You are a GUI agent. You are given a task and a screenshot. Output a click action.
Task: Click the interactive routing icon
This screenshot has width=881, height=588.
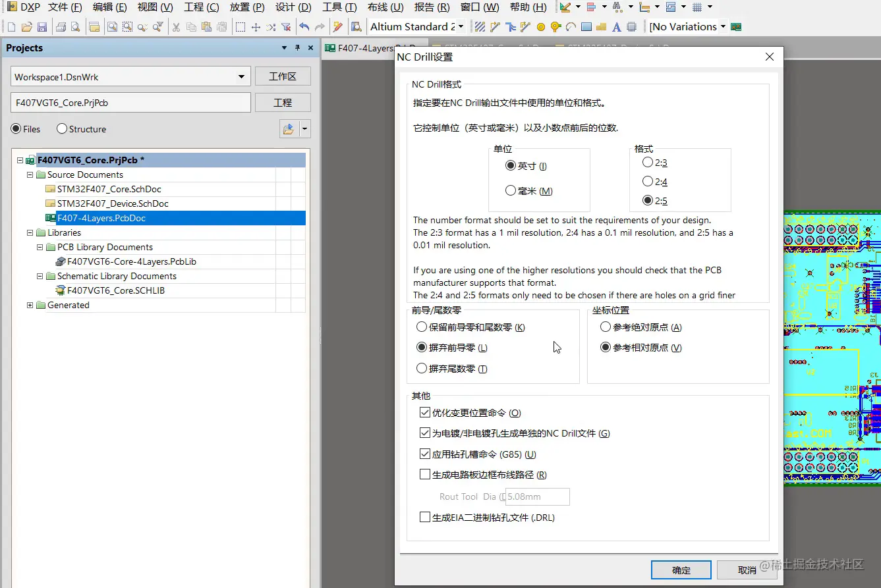click(x=495, y=27)
